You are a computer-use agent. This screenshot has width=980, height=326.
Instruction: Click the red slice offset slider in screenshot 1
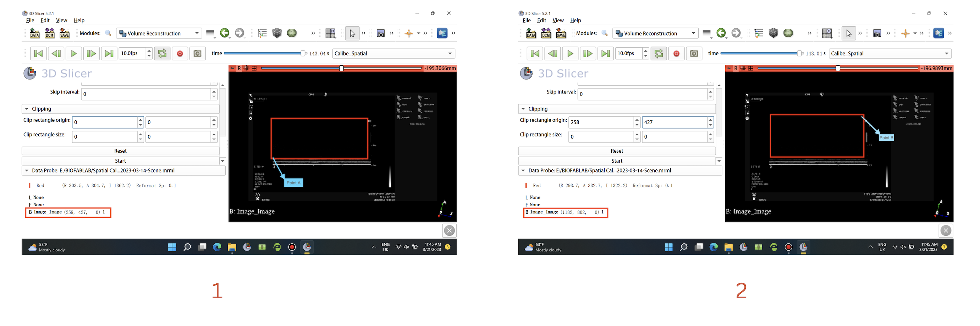tap(341, 69)
